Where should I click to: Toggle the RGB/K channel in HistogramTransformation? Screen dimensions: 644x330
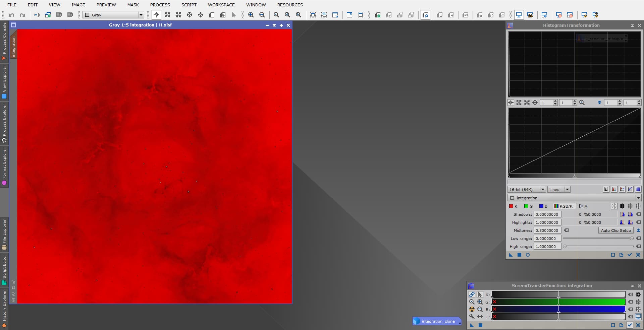click(x=564, y=206)
